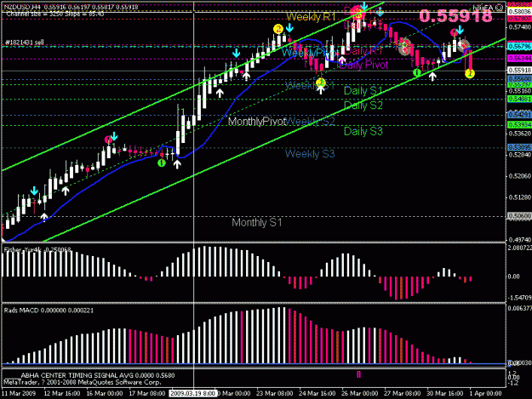
Task: Click the current price tag 0.55918 on the axis
Action: tap(519, 71)
